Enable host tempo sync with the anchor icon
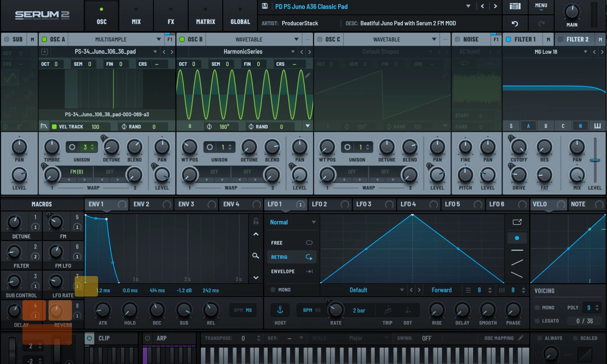Image resolution: width=607 pixels, height=364 pixels. point(280,310)
